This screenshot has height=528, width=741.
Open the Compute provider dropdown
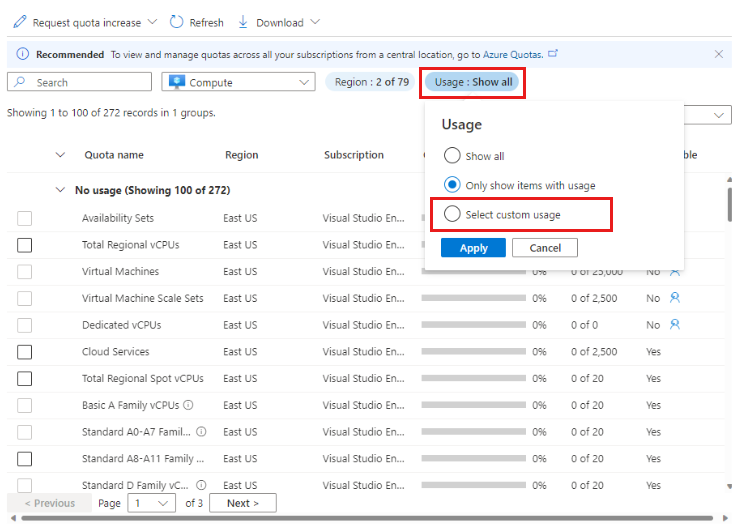pyautogui.click(x=239, y=82)
